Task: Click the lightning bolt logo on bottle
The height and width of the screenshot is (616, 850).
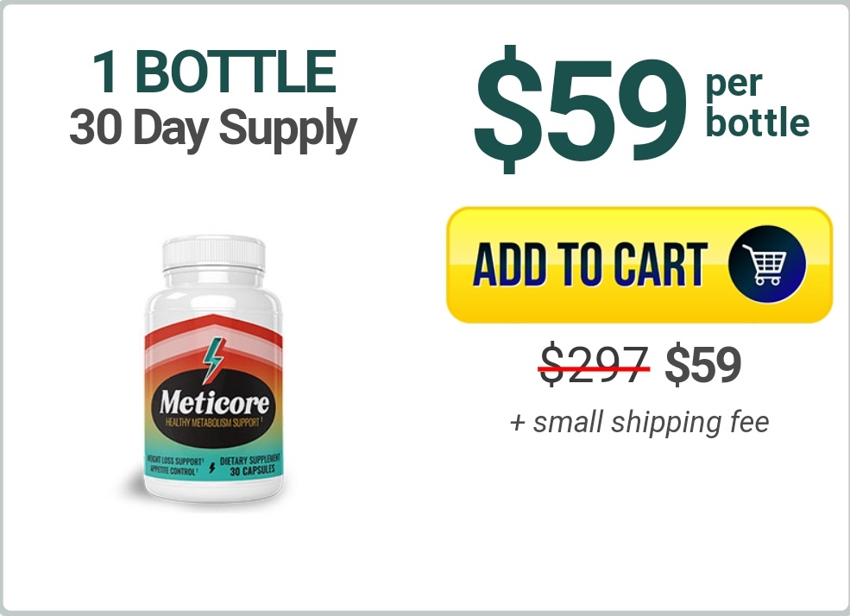Action: point(214,360)
